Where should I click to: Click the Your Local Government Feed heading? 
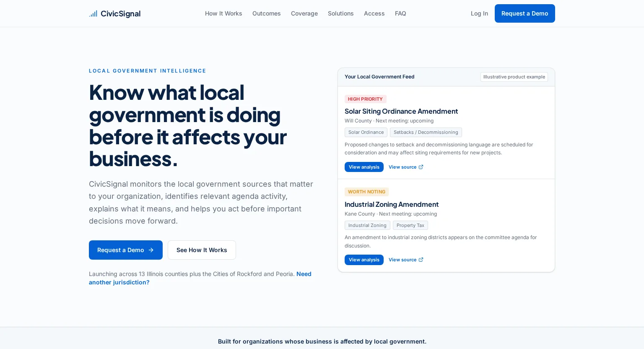click(x=379, y=77)
